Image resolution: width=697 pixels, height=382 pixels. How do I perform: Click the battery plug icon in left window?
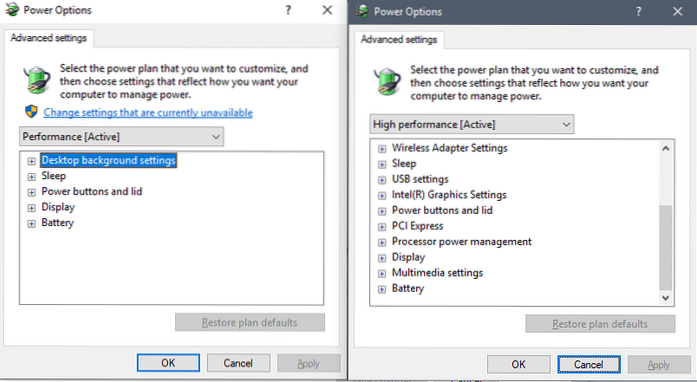click(37, 80)
